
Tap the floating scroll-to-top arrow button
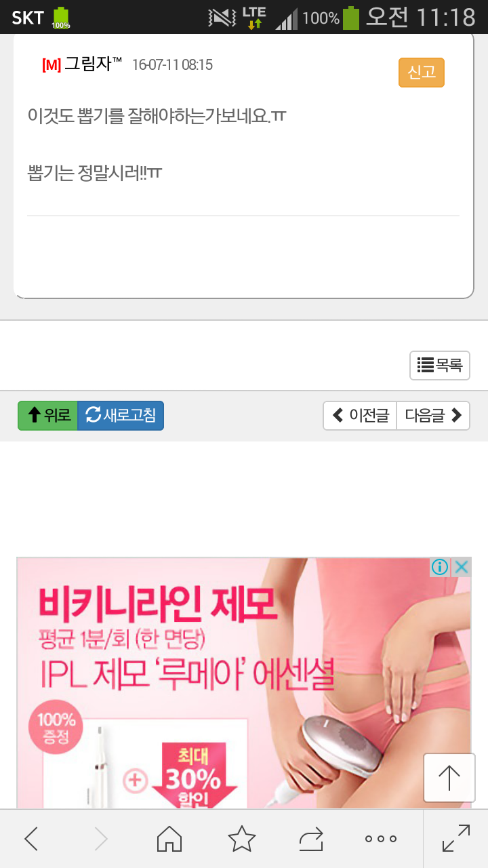pyautogui.click(x=449, y=778)
